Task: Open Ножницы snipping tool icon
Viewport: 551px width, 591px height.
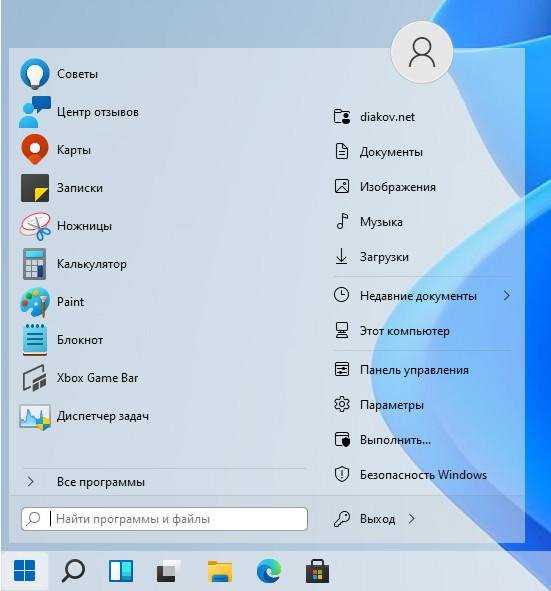Action: point(35,226)
